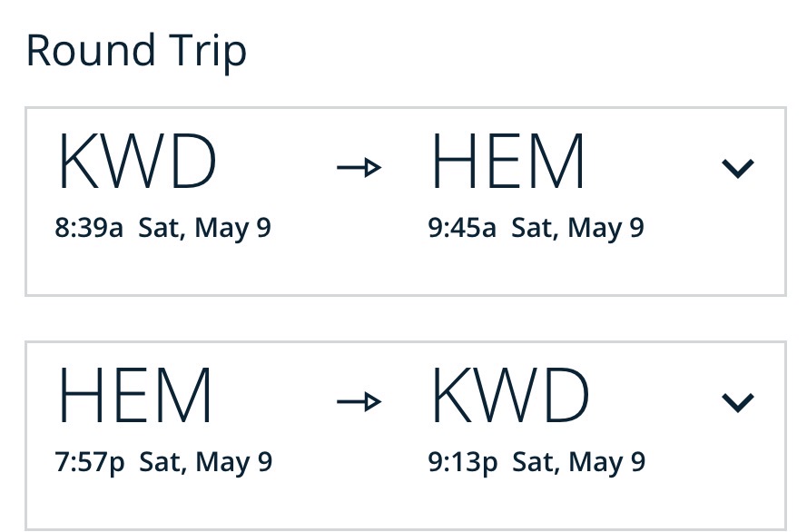The image size is (807, 532).
Task: Click the 9:45a arrival time
Action: 462,227
